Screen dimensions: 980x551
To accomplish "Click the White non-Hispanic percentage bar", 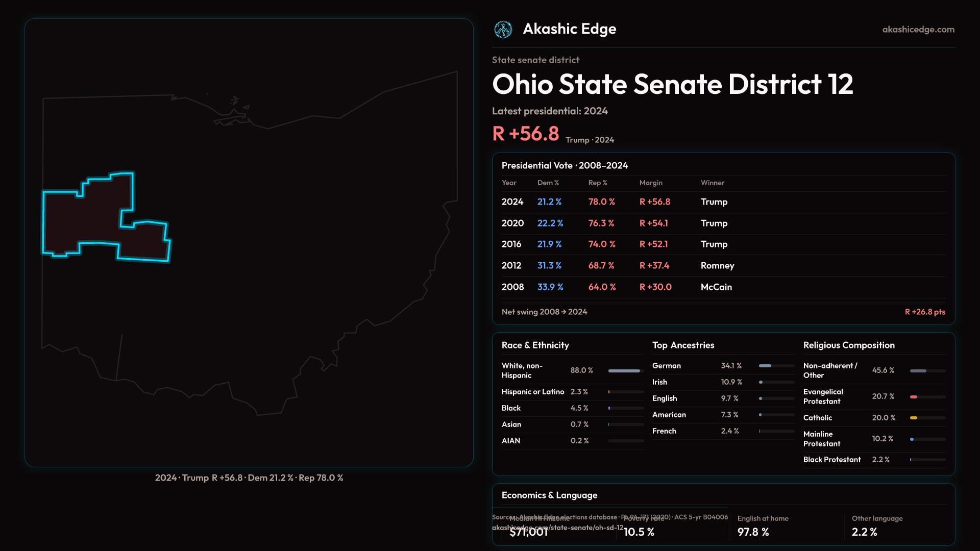I will click(624, 371).
